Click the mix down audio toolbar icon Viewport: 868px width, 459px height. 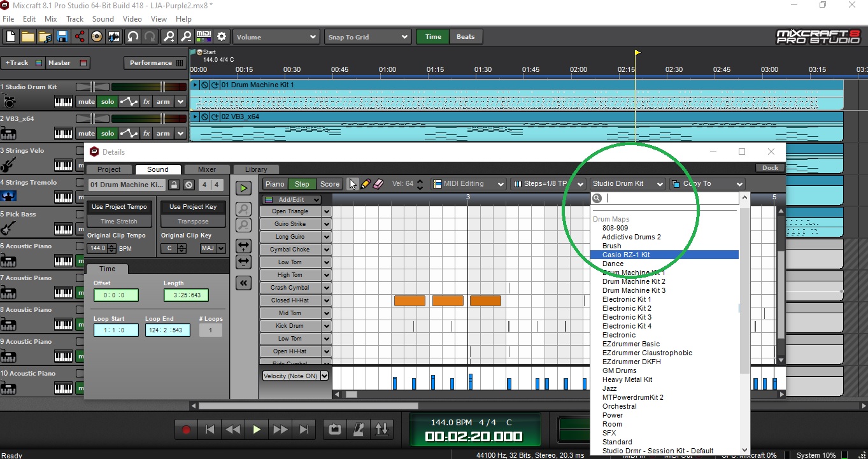(115, 37)
